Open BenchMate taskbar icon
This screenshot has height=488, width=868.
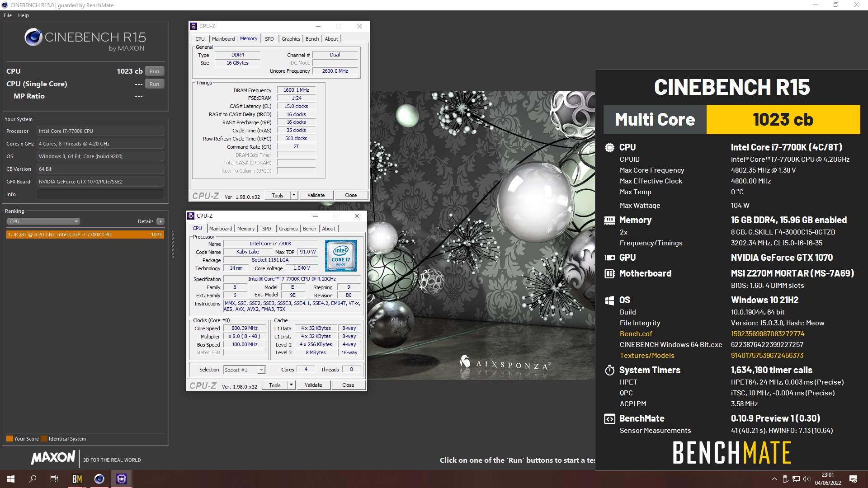pyautogui.click(x=77, y=479)
